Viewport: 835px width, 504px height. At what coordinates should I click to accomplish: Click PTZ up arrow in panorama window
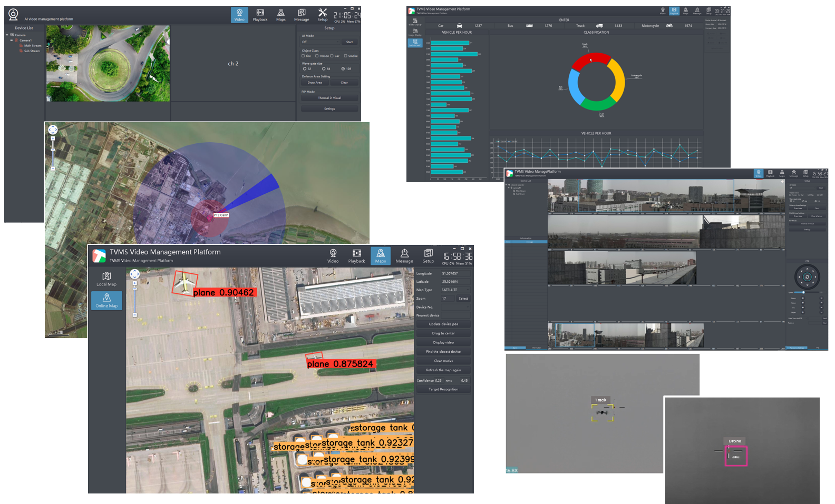(807, 268)
